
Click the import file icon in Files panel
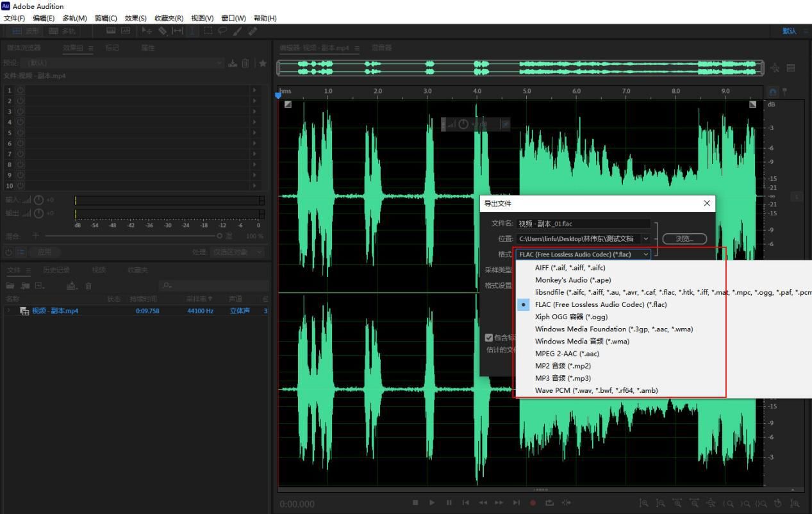point(25,285)
